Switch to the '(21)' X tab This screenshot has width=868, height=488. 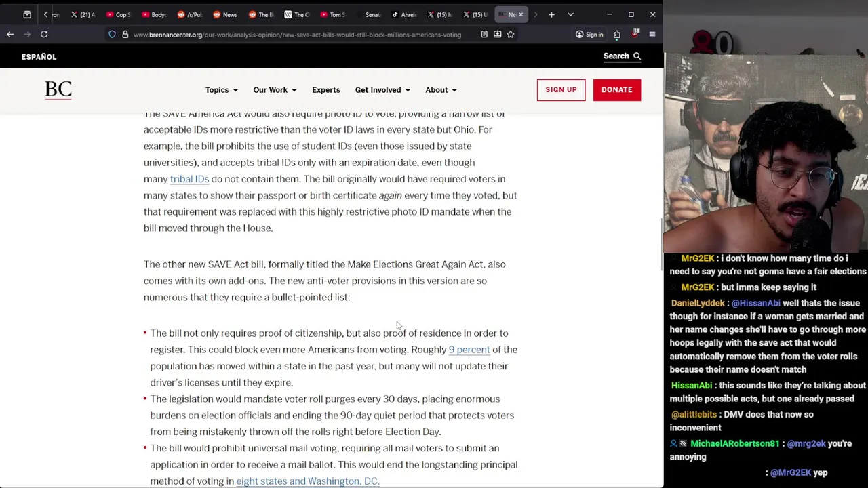coord(83,14)
